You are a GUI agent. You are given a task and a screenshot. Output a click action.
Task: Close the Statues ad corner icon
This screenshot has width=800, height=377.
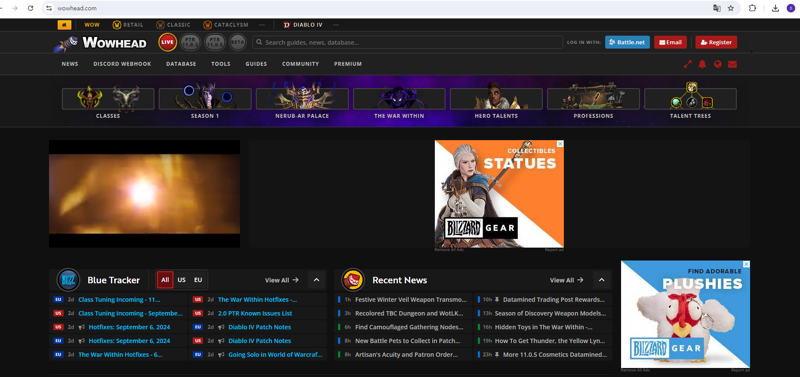pyautogui.click(x=560, y=144)
